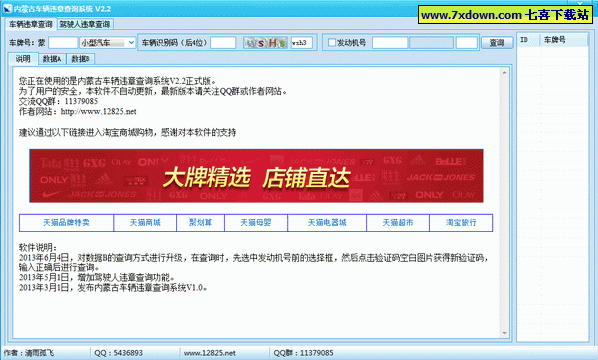598x360 pixels.
Task: Click the 2013年3月1日 changelog line
Action: point(114,288)
